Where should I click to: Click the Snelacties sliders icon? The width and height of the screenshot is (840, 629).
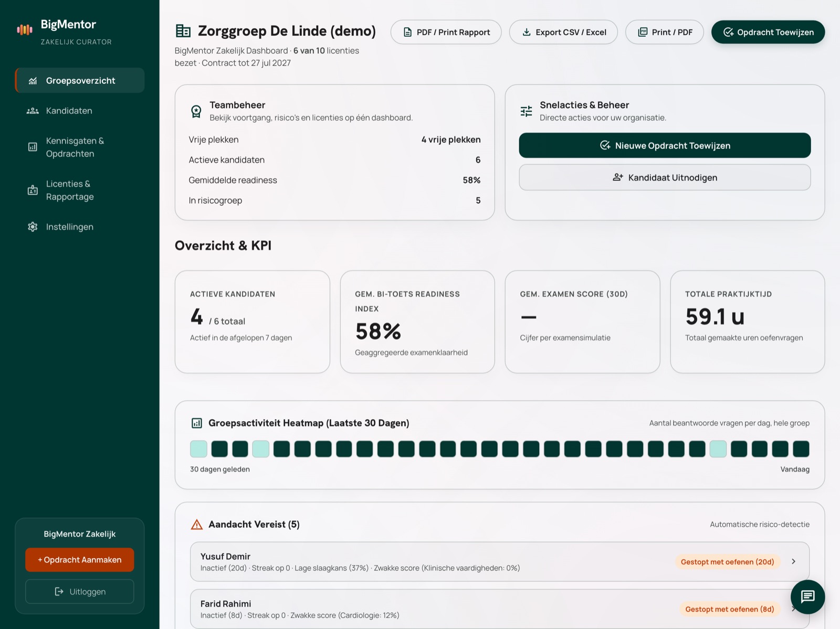point(526,111)
